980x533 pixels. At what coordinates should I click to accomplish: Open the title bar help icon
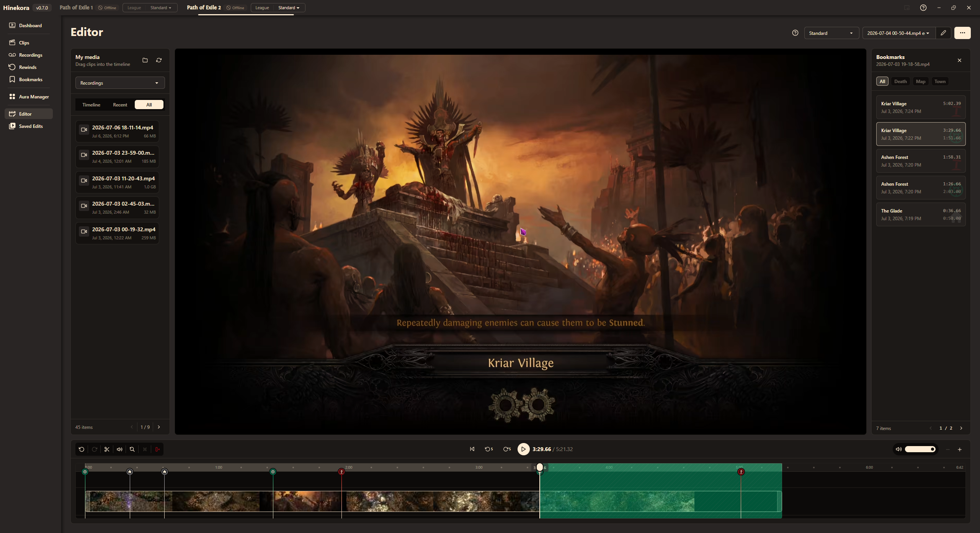click(923, 8)
